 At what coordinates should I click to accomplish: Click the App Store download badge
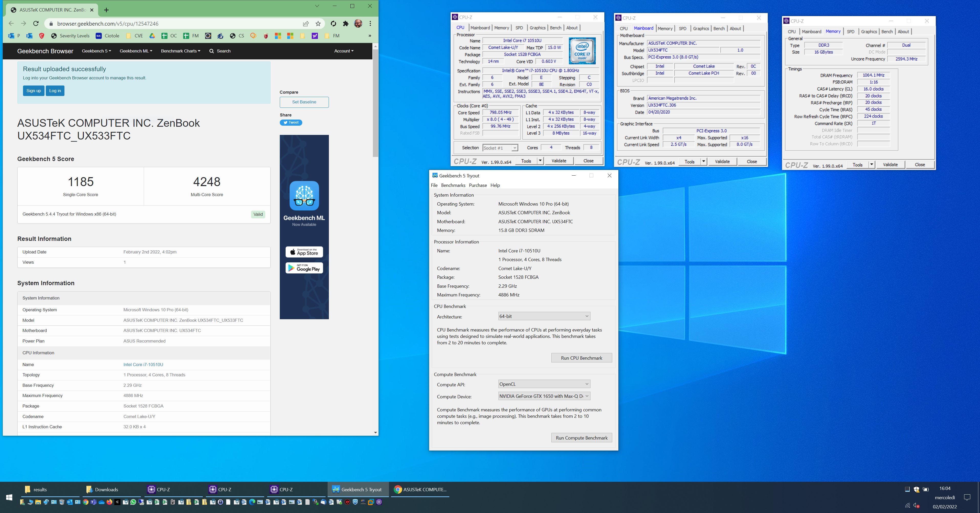point(304,252)
